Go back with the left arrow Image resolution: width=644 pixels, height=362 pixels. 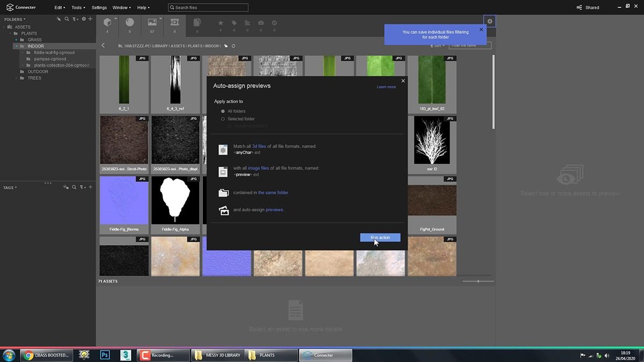[x=103, y=46]
